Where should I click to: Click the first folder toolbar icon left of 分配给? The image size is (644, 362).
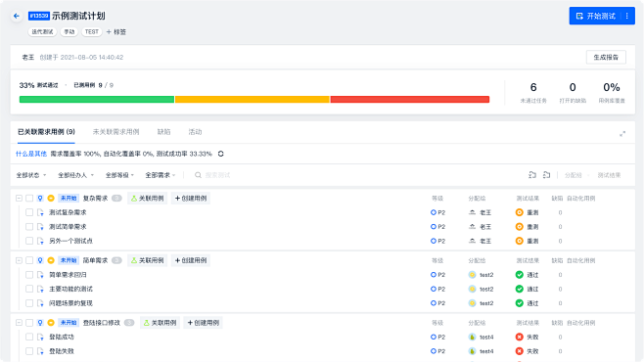click(532, 175)
